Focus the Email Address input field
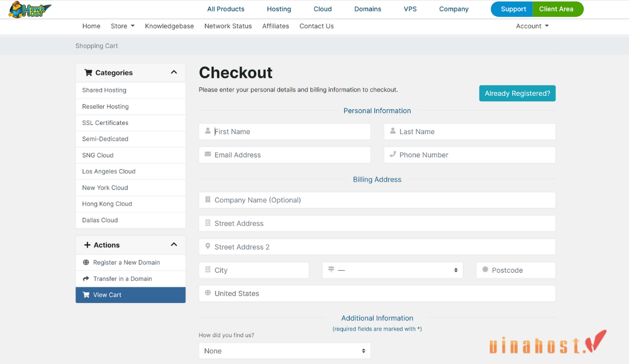 point(285,155)
